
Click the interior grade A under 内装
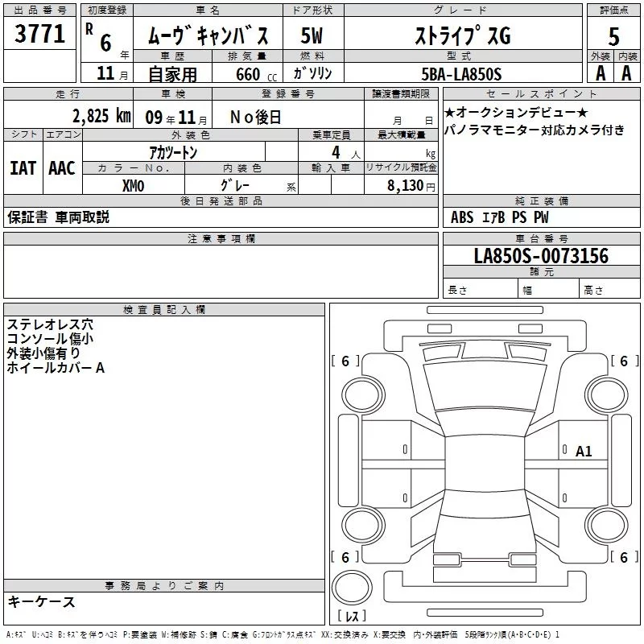coord(626,73)
